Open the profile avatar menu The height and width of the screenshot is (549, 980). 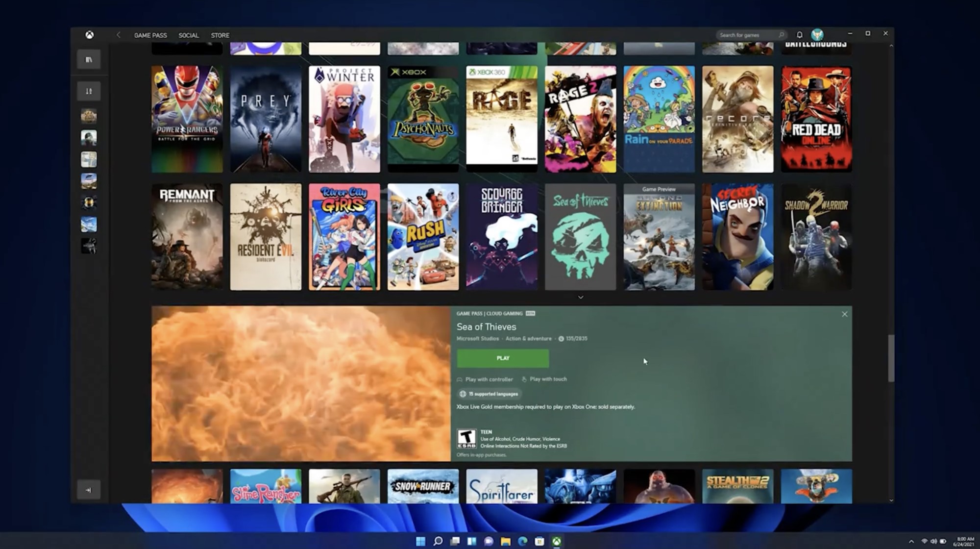(x=817, y=34)
